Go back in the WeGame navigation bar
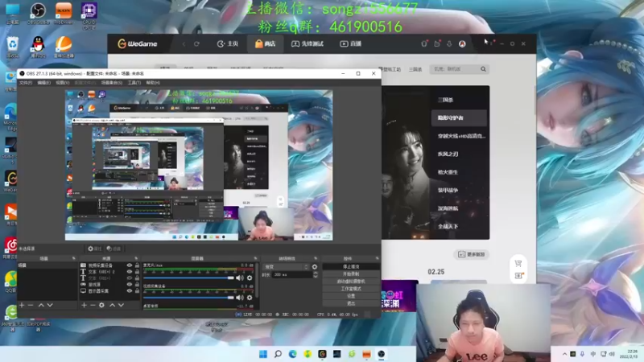 184,44
